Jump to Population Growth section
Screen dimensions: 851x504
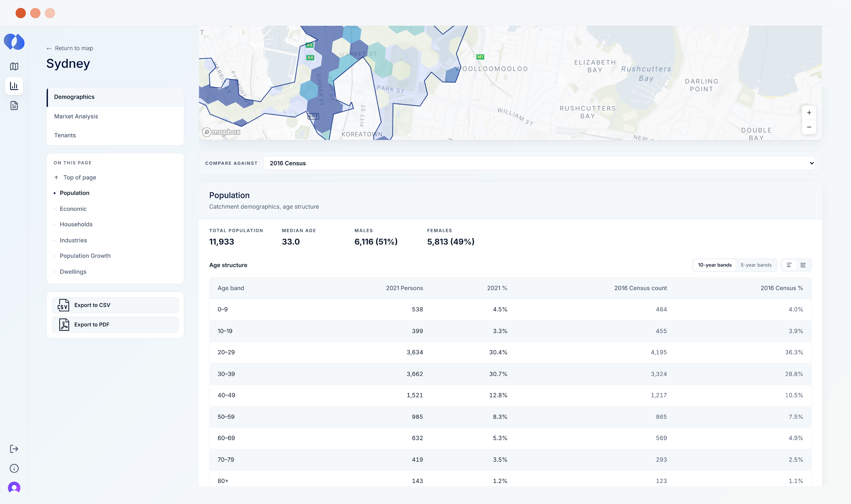pos(85,256)
